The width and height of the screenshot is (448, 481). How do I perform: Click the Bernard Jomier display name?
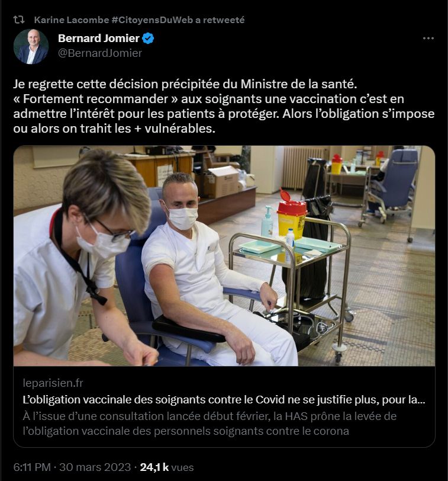pos(99,39)
